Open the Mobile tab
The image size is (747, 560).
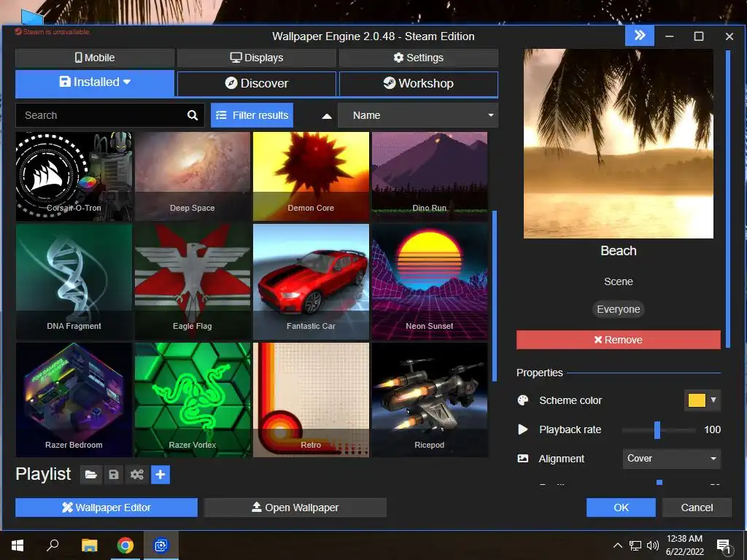coord(95,58)
